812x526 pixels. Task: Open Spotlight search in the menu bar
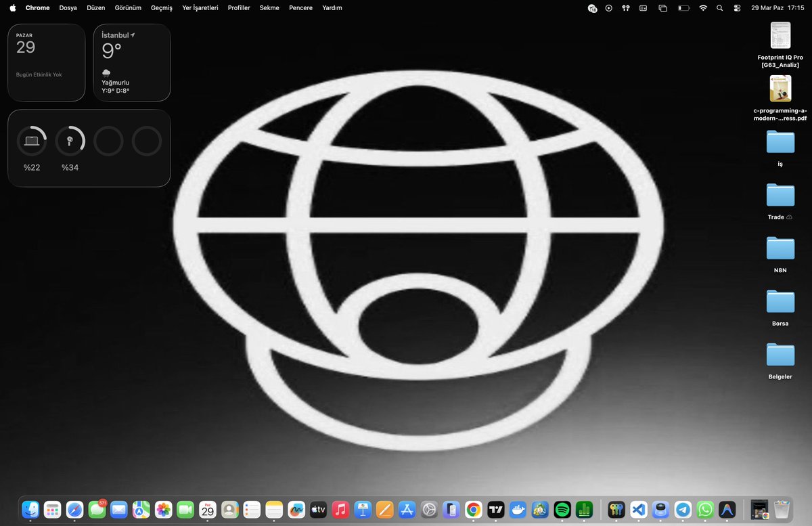click(x=719, y=7)
